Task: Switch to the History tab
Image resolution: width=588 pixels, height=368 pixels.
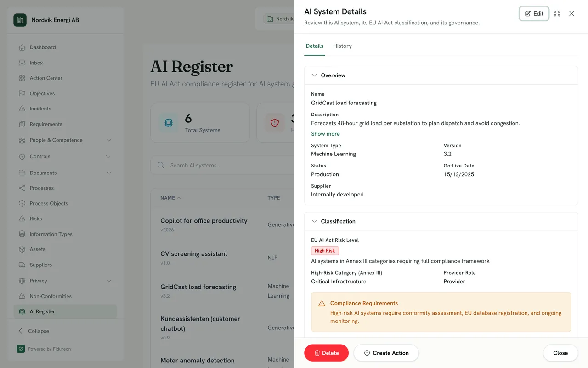Action: (342, 46)
